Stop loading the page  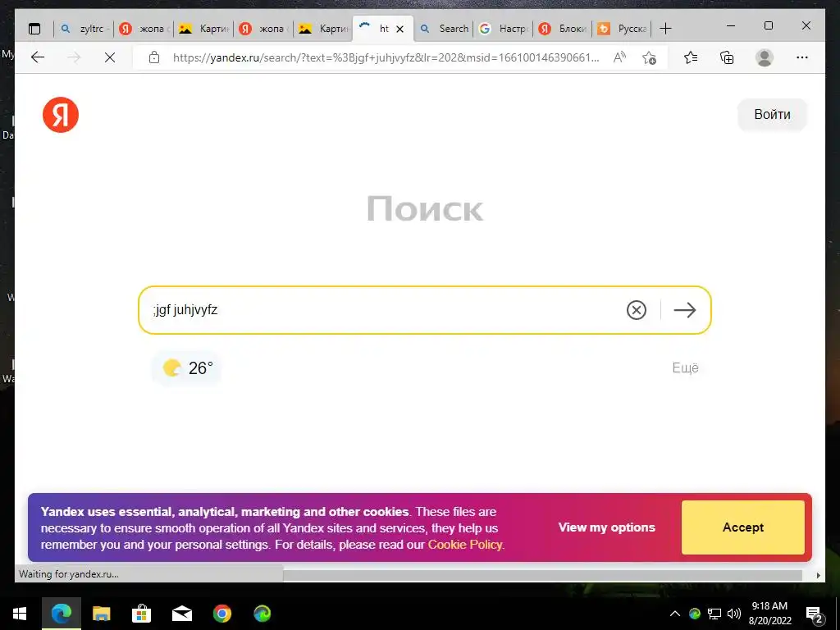click(110, 57)
